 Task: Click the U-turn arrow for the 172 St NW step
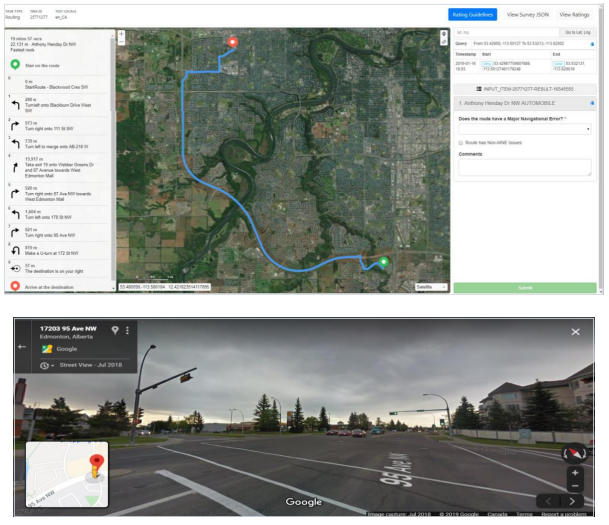tap(16, 250)
